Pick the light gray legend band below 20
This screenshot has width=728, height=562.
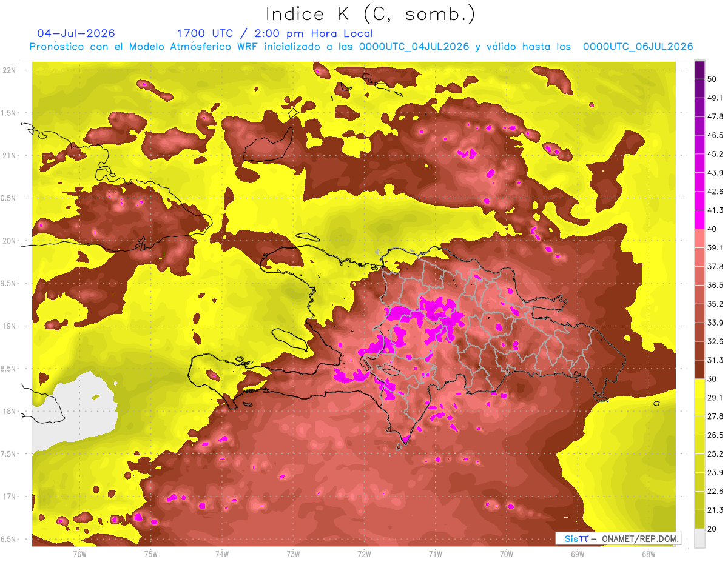click(x=699, y=538)
